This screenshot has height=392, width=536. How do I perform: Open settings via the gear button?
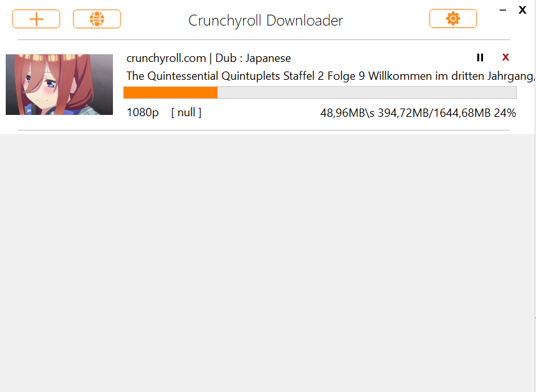453,19
